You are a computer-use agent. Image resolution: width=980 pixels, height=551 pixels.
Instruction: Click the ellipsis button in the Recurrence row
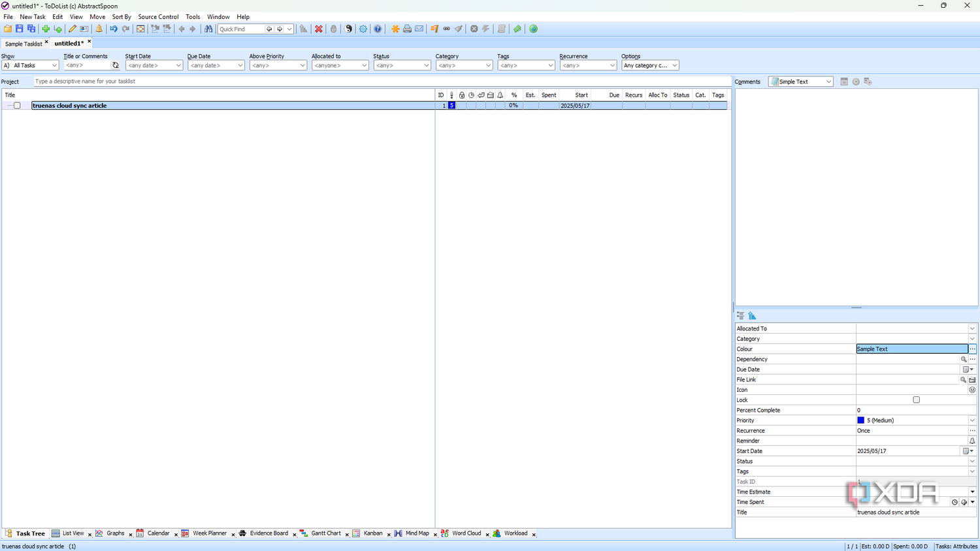972,431
